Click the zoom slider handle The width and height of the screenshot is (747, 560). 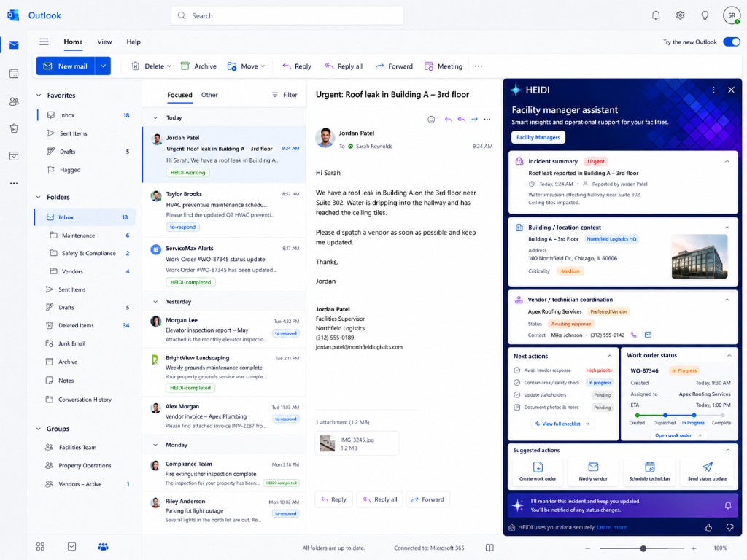(x=643, y=548)
